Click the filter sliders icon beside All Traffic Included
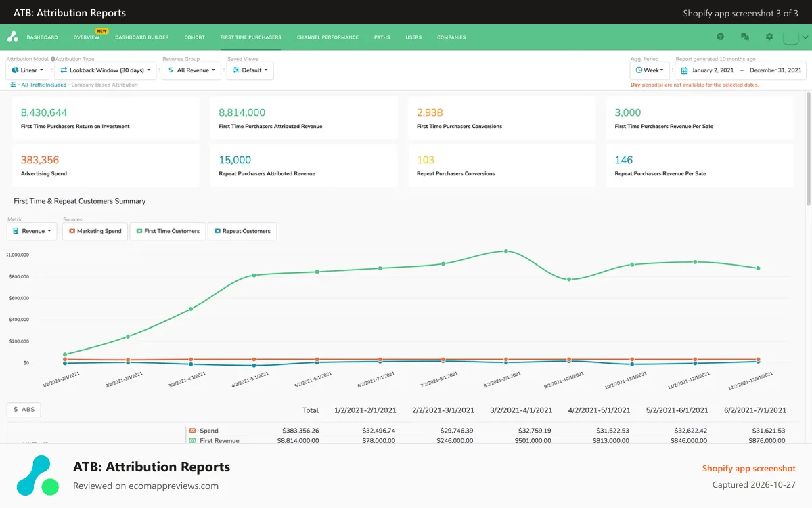The image size is (812, 508). (13, 85)
